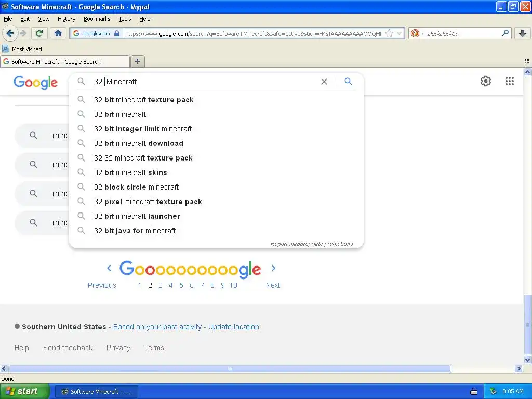
Task: Open the Help menu
Action: pos(144,19)
